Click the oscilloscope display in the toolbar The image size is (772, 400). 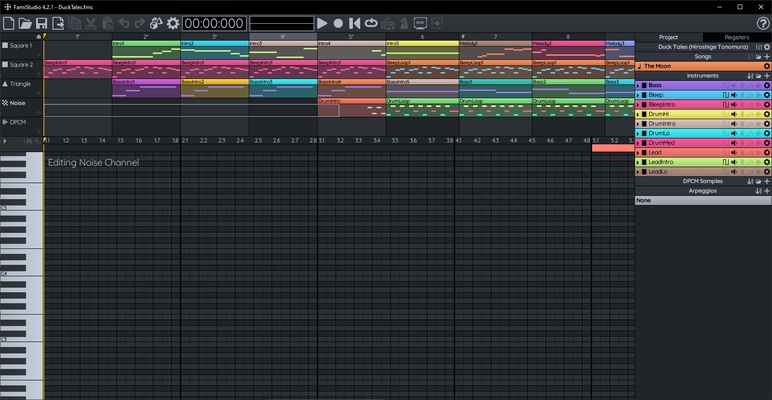(x=282, y=23)
